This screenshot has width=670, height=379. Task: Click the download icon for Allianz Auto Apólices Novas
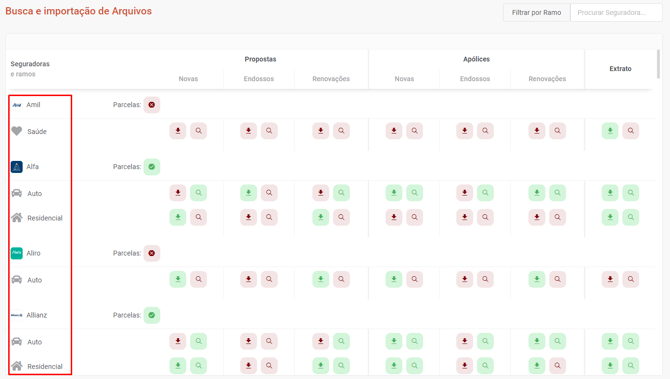click(x=394, y=341)
